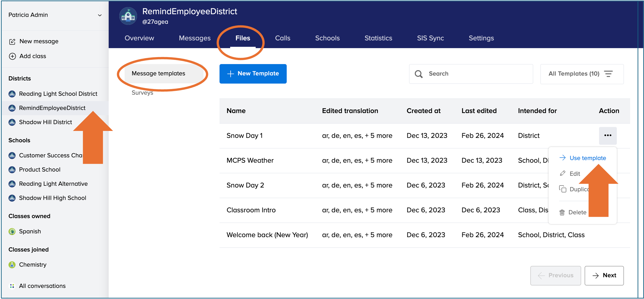Click the magnifying glass search icon
The width and height of the screenshot is (644, 299).
418,74
